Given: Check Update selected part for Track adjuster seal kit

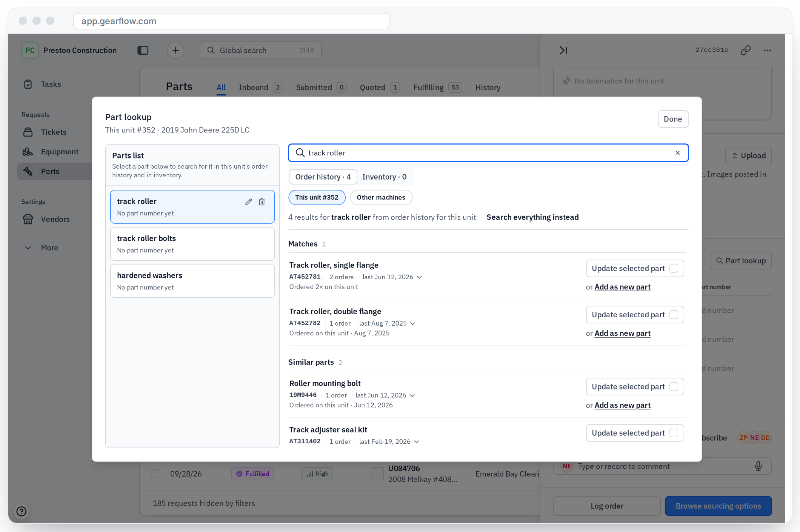Looking at the screenshot, I should pos(674,433).
